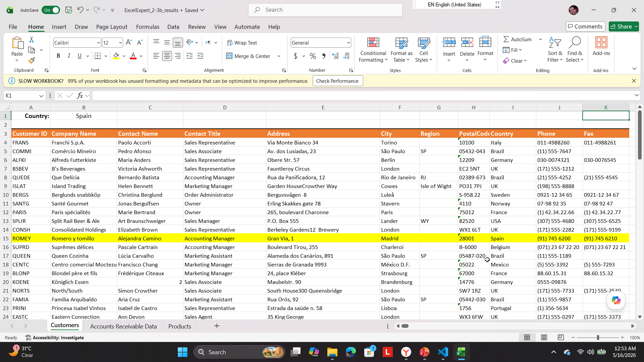Screen dimensions: 644x362
Task: Expand the Calibri font name dropdown
Action: click(x=98, y=43)
